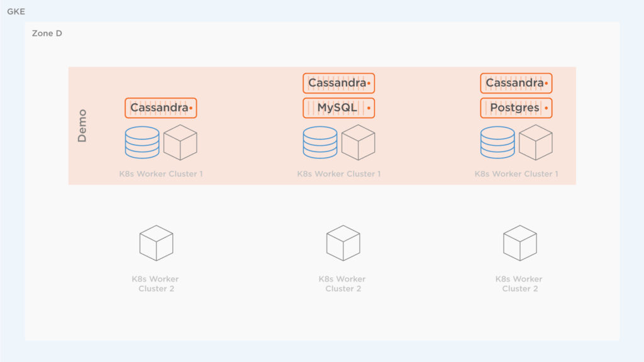This screenshot has width=644, height=362.
Task: Click the vertical Demo label
Action: [x=82, y=126]
